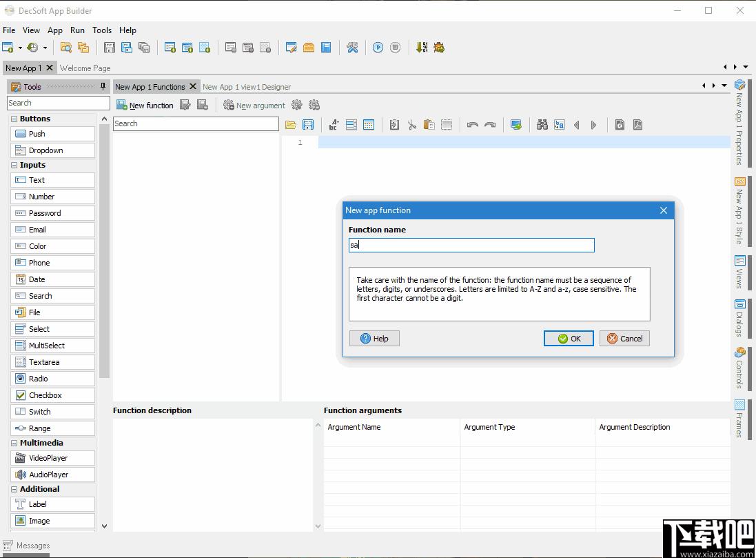Open the new app dropdown arrow
This screenshot has height=558, width=756.
[x=20, y=48]
